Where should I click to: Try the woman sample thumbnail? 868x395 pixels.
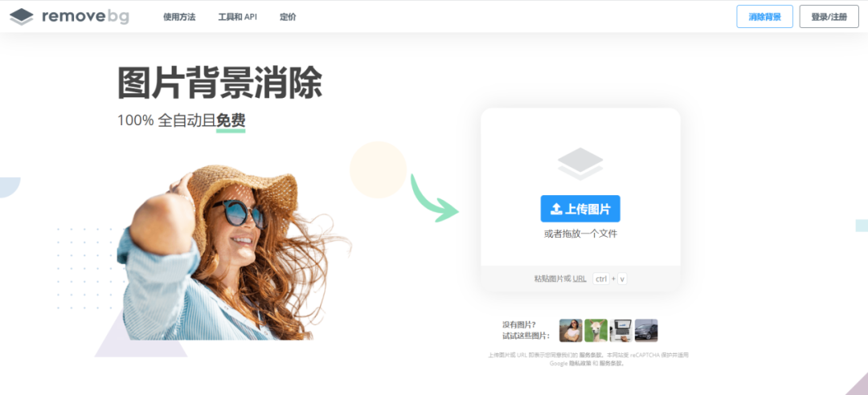point(571,330)
